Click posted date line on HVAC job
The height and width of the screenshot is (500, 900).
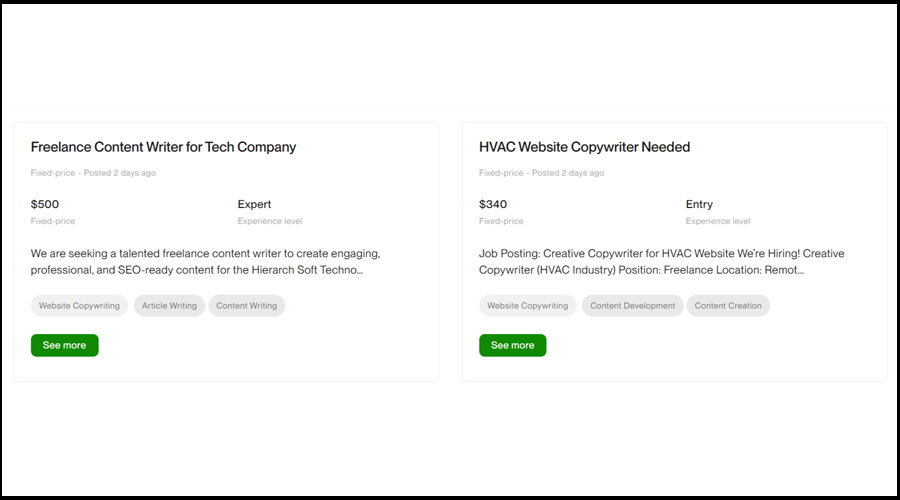click(x=541, y=173)
